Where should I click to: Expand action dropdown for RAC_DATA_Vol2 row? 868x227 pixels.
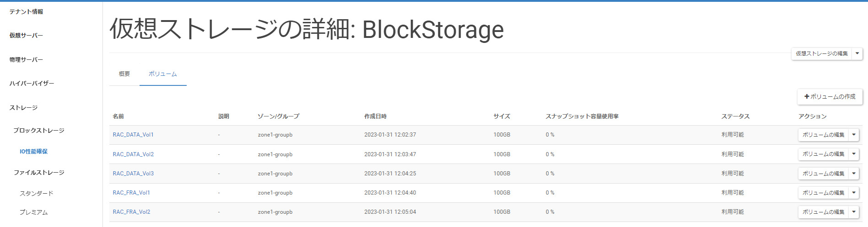pyautogui.click(x=854, y=154)
